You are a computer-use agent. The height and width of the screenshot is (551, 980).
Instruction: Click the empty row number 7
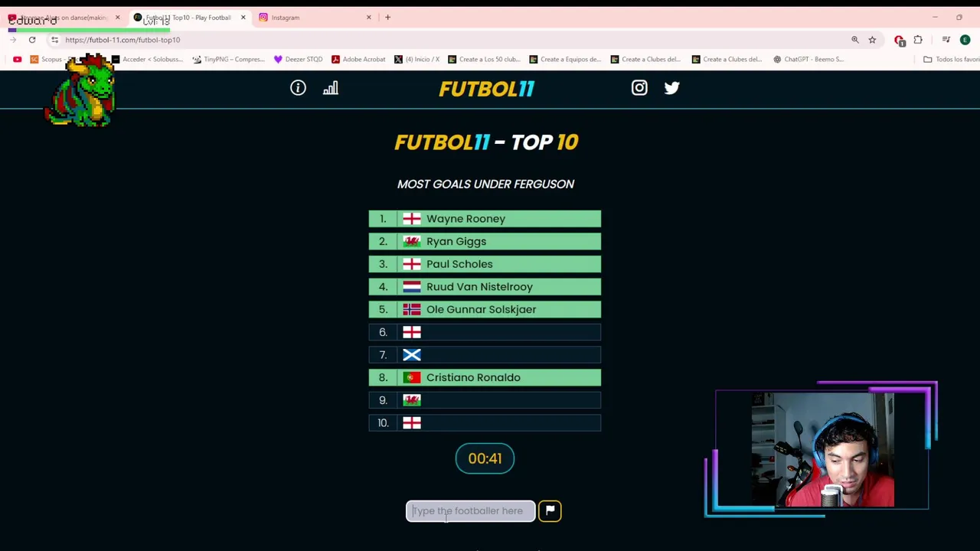485,354
